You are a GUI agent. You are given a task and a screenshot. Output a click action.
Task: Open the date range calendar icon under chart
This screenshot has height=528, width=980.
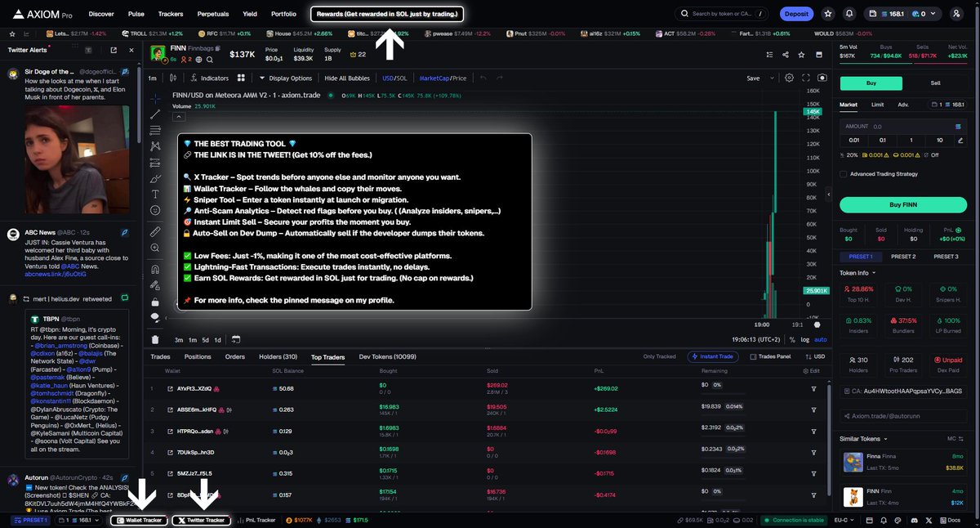point(236,339)
